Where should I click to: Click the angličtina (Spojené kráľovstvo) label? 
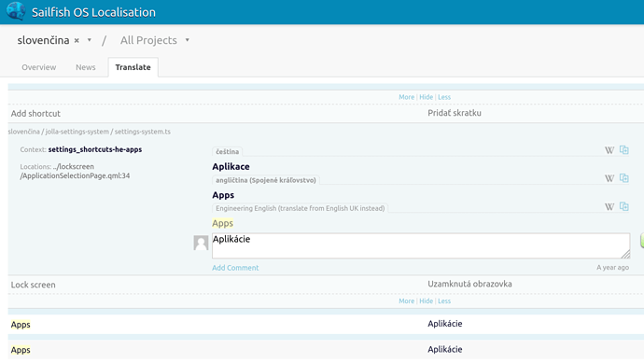tap(266, 180)
